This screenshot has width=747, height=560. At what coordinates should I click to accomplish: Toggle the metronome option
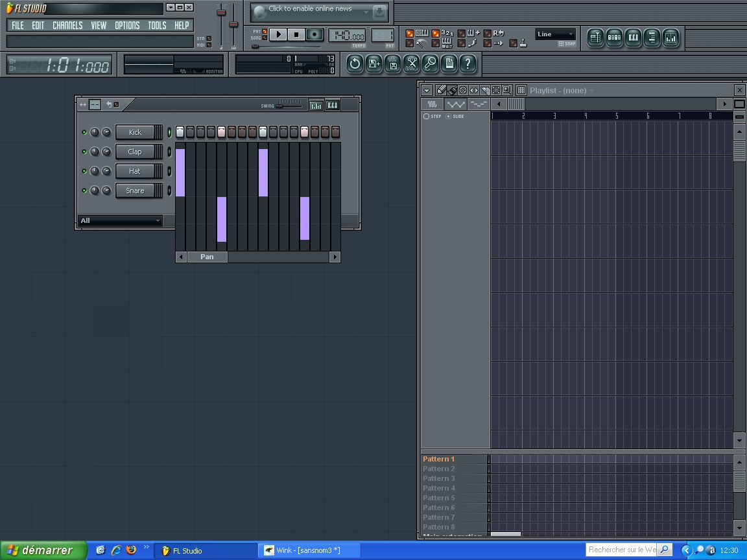(x=410, y=43)
